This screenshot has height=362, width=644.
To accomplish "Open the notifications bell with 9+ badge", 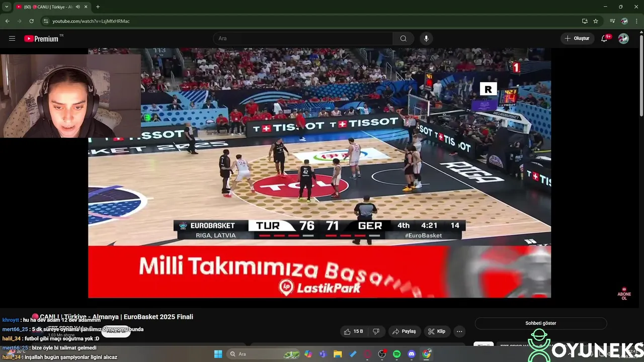I will coord(605,38).
